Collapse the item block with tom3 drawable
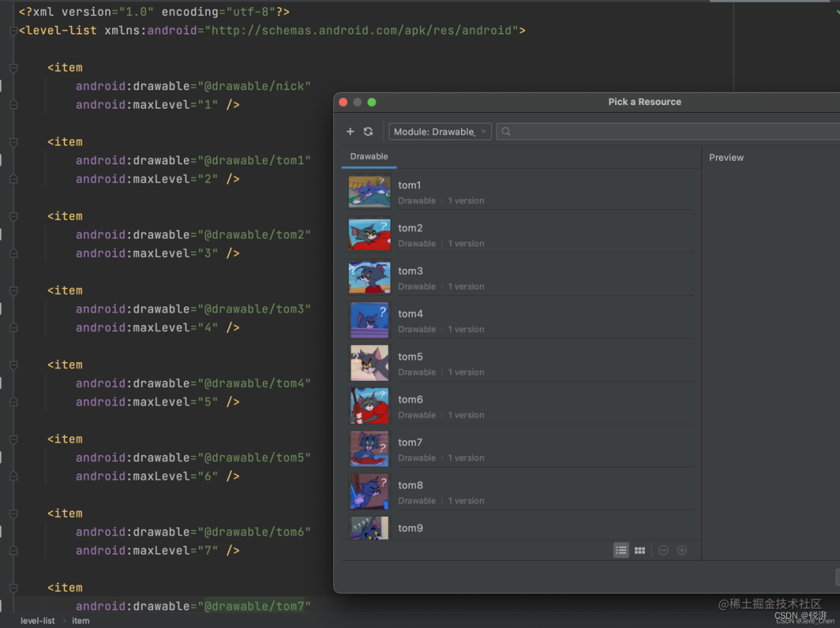The image size is (840, 628). pos(13,291)
